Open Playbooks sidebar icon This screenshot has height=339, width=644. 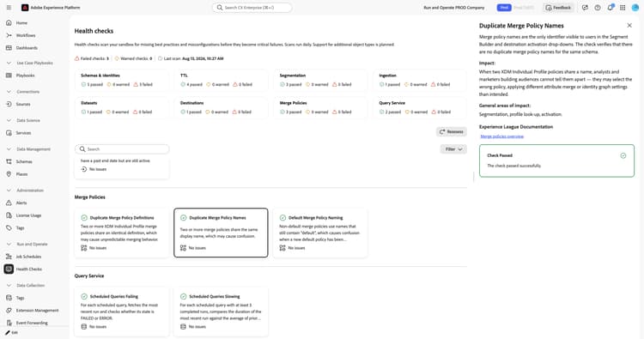(x=9, y=76)
